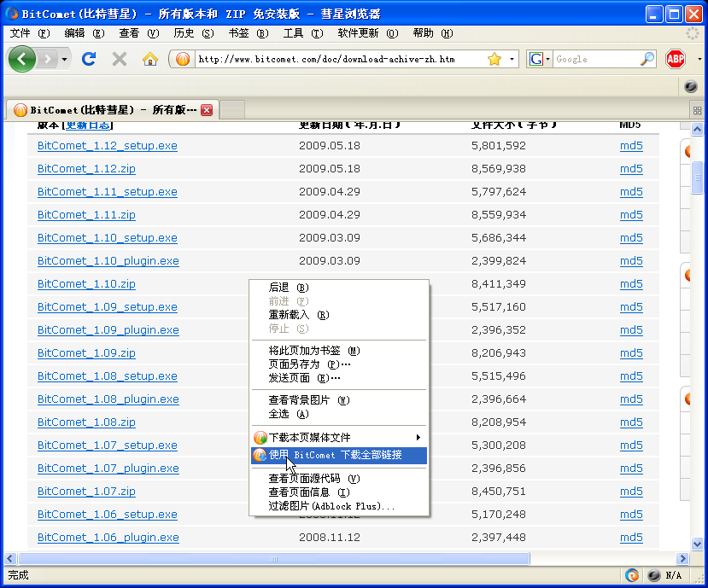
Task: Click the vertical scrollbar down arrow
Action: (696, 544)
